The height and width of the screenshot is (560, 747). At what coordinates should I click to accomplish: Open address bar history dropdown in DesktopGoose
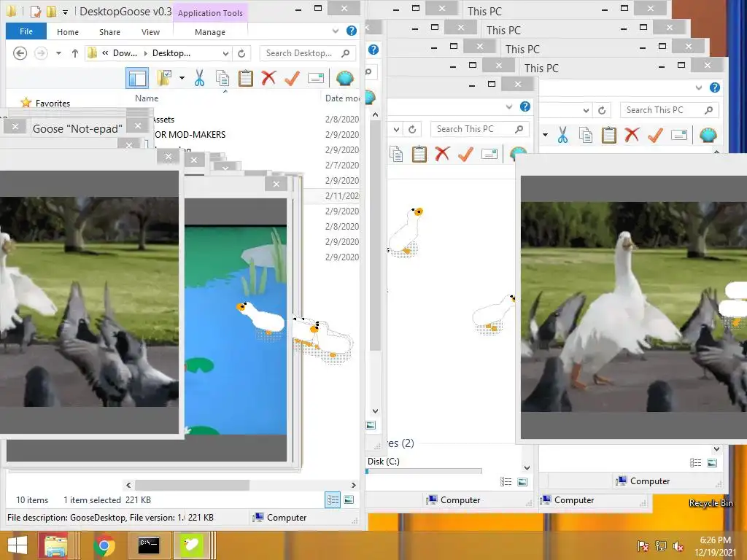click(226, 53)
